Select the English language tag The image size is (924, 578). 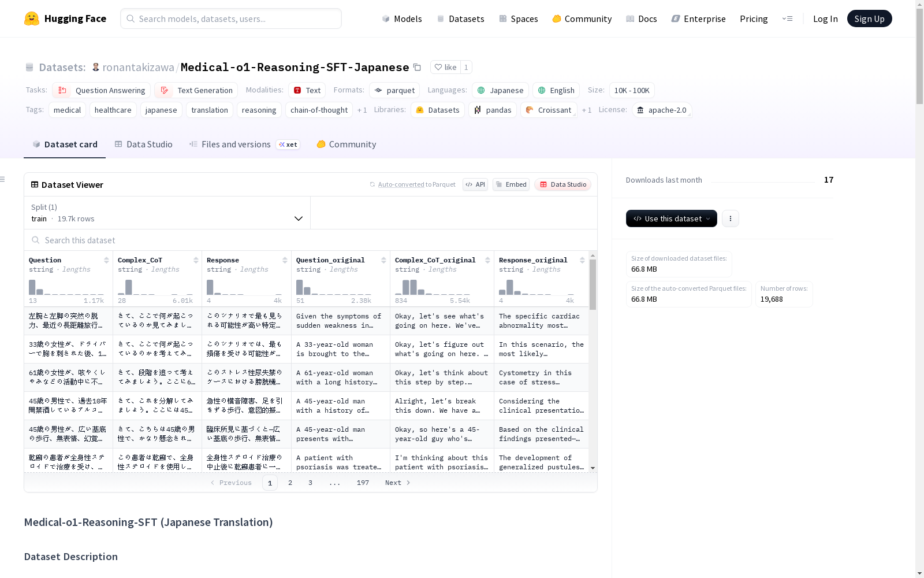coord(556,90)
